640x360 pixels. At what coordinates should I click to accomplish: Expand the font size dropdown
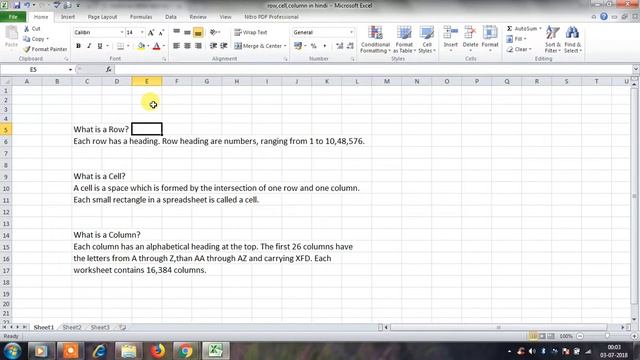tap(142, 32)
